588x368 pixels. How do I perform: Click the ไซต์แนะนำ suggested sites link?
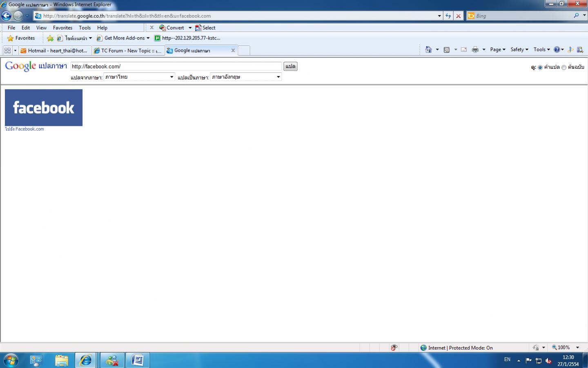(74, 38)
